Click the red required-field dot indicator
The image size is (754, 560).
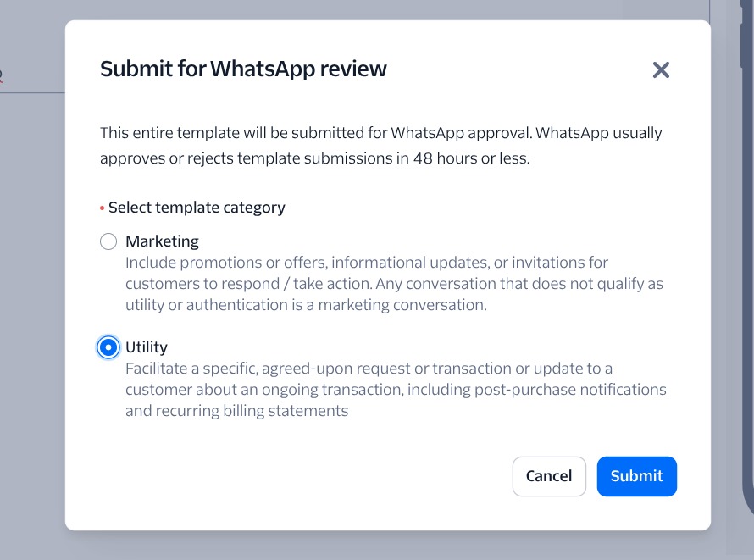[102, 208]
